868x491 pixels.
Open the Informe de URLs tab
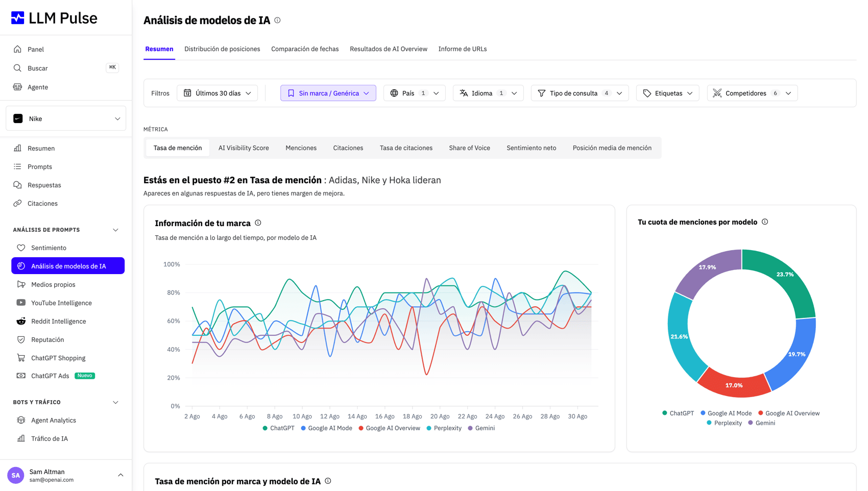tap(463, 49)
